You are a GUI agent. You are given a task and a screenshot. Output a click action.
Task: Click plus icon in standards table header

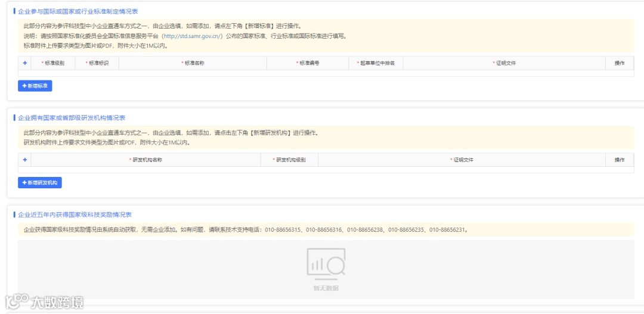(x=24, y=63)
